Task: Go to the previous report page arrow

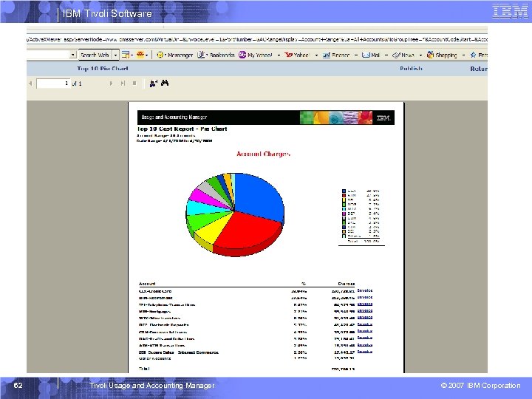Action: click(30, 83)
